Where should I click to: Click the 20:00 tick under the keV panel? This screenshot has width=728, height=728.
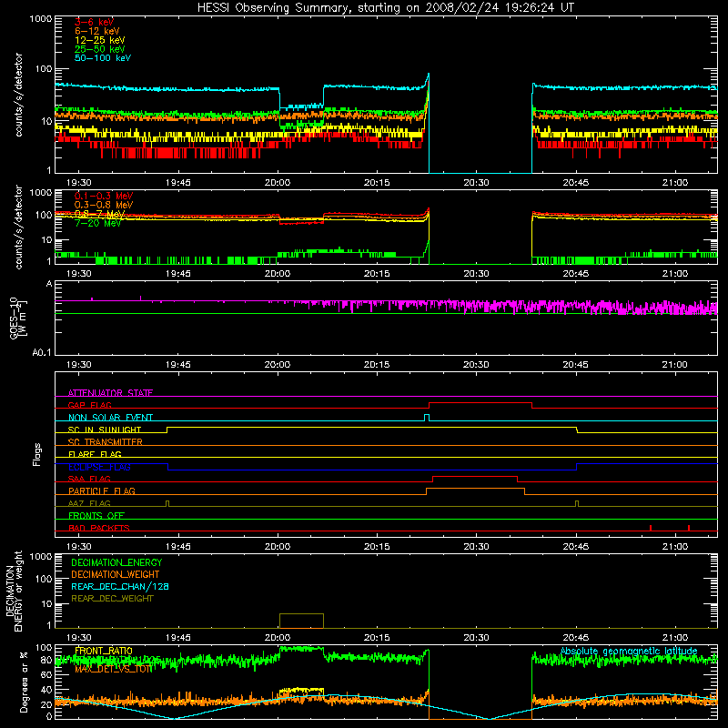pyautogui.click(x=278, y=183)
